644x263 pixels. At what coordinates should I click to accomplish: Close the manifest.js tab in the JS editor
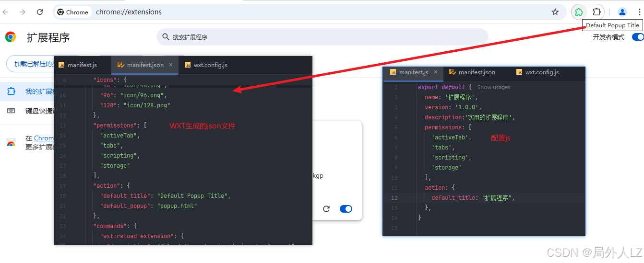(436, 72)
